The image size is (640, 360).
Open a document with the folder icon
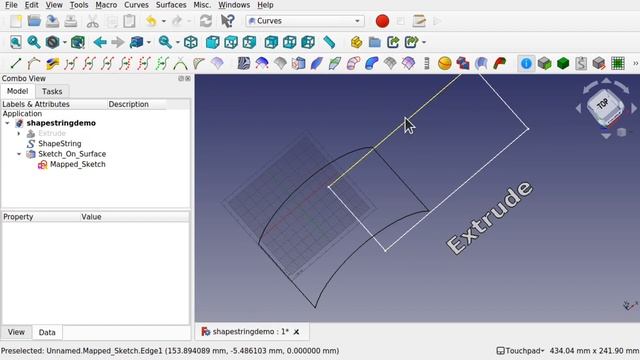(x=34, y=21)
